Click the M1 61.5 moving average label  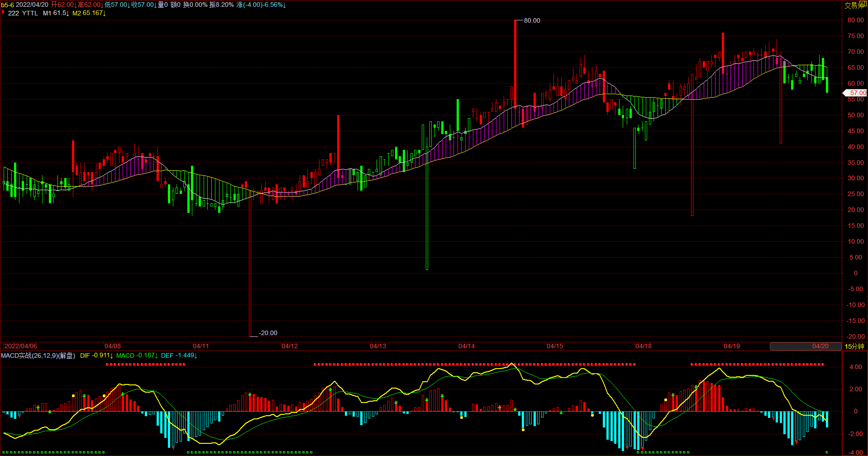[56, 13]
